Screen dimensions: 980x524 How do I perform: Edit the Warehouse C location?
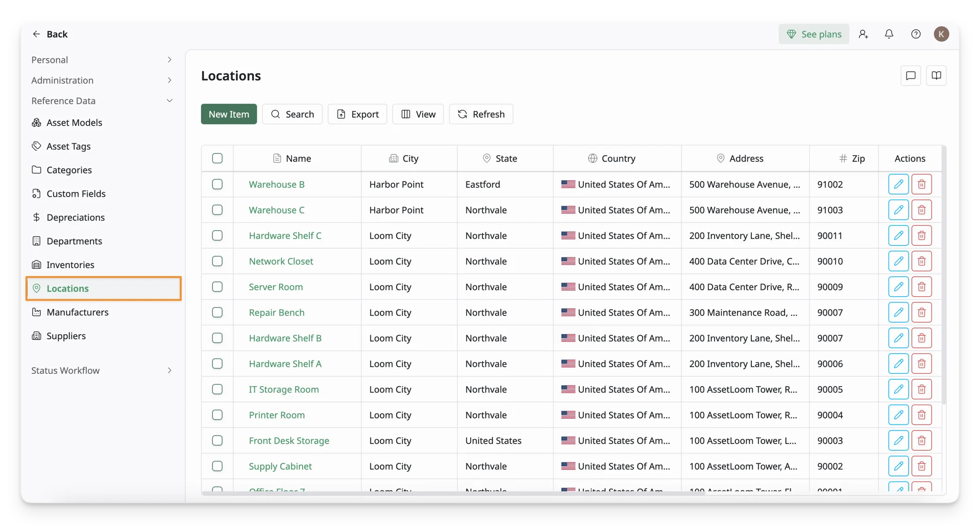click(x=898, y=210)
